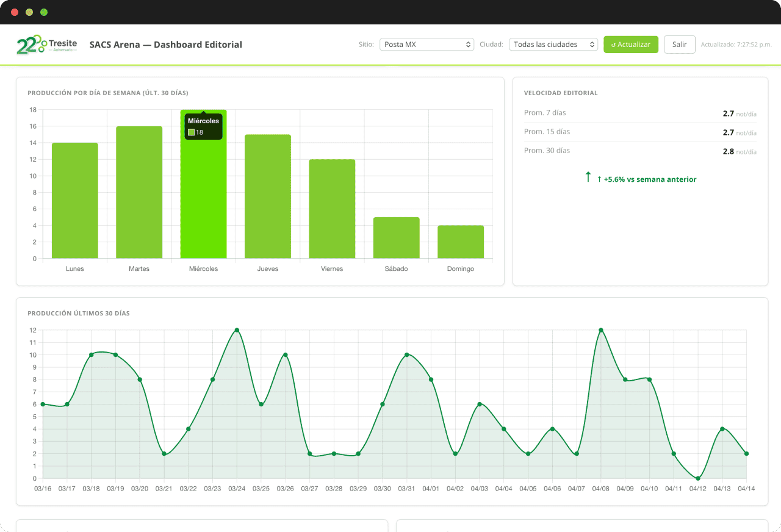781x532 pixels.
Task: Click the Salir button
Action: (679, 45)
